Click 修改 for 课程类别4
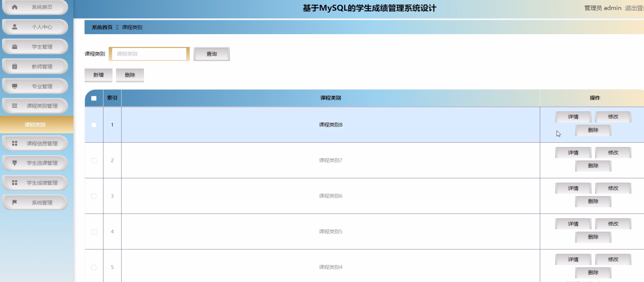The image size is (644, 282). 613,260
